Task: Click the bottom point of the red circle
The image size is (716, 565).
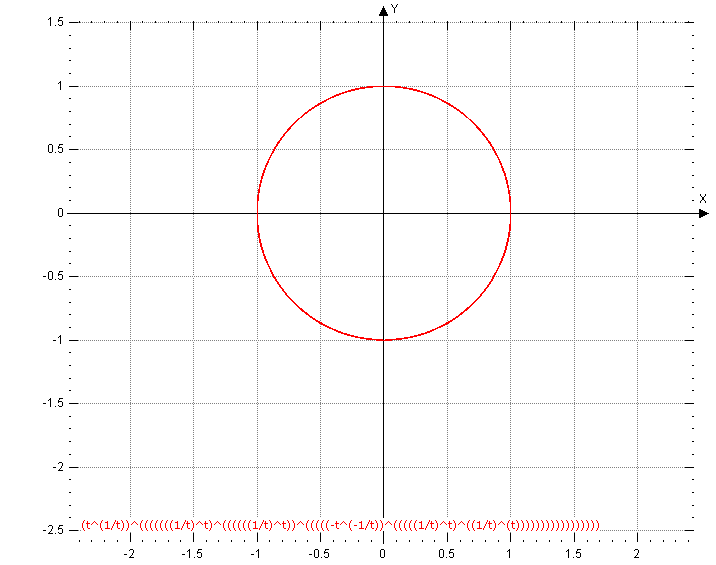Action: tap(383, 340)
